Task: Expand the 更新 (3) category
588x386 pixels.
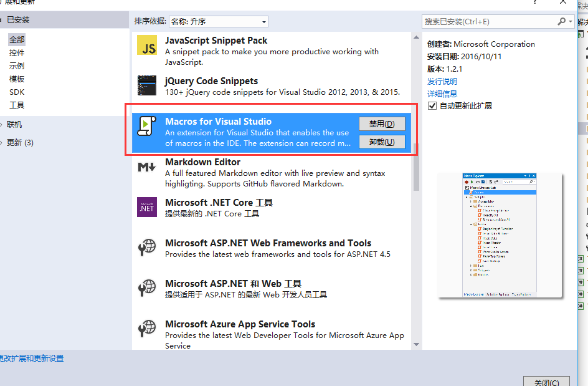Action: click(2, 143)
